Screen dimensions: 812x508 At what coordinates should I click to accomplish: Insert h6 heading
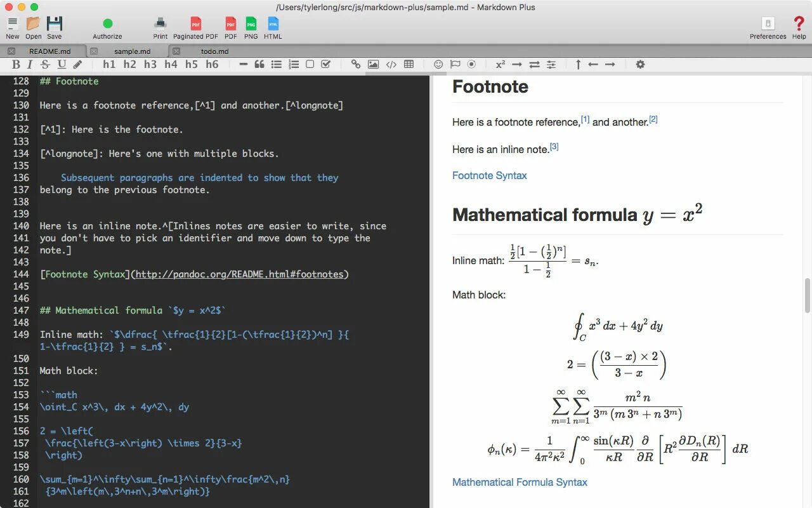pos(212,64)
